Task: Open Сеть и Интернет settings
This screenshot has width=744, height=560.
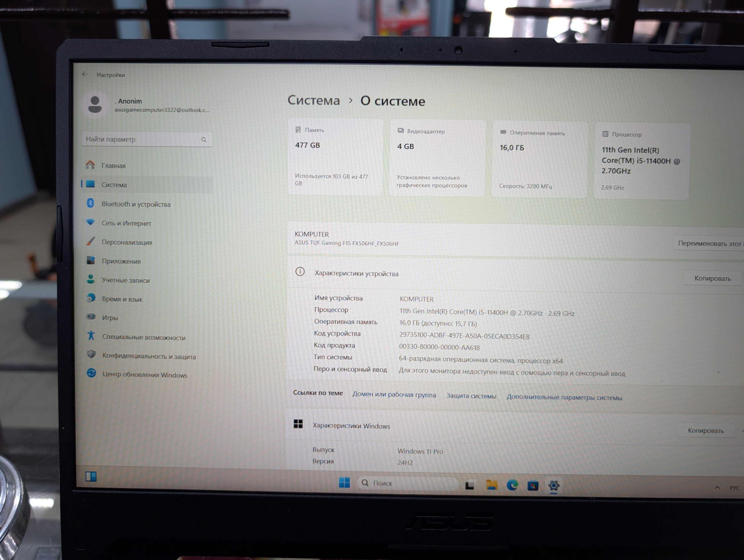Action: click(126, 223)
